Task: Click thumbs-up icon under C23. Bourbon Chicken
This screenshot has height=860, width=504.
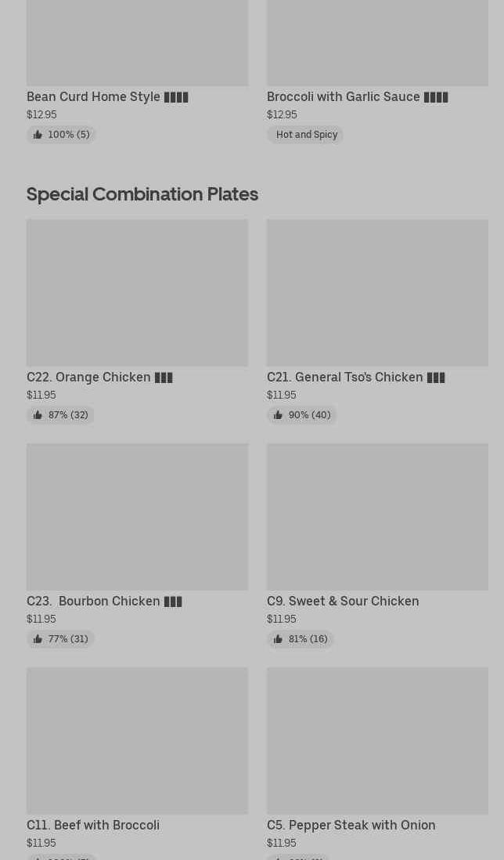Action: (38, 639)
